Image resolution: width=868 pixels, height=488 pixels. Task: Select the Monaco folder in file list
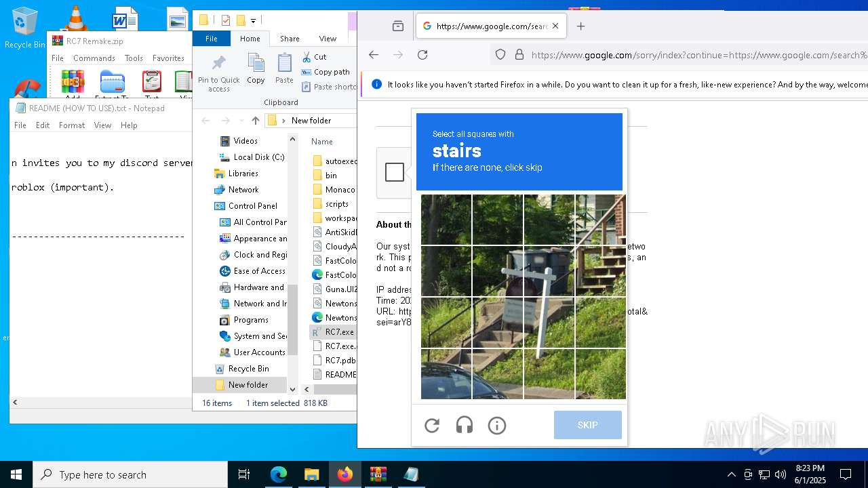coord(340,190)
